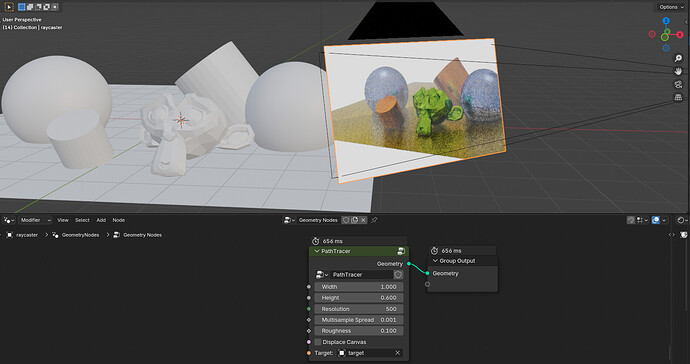Collapse the Group Output node chevron
Viewport: 690px width, 364px height.
[x=435, y=261]
